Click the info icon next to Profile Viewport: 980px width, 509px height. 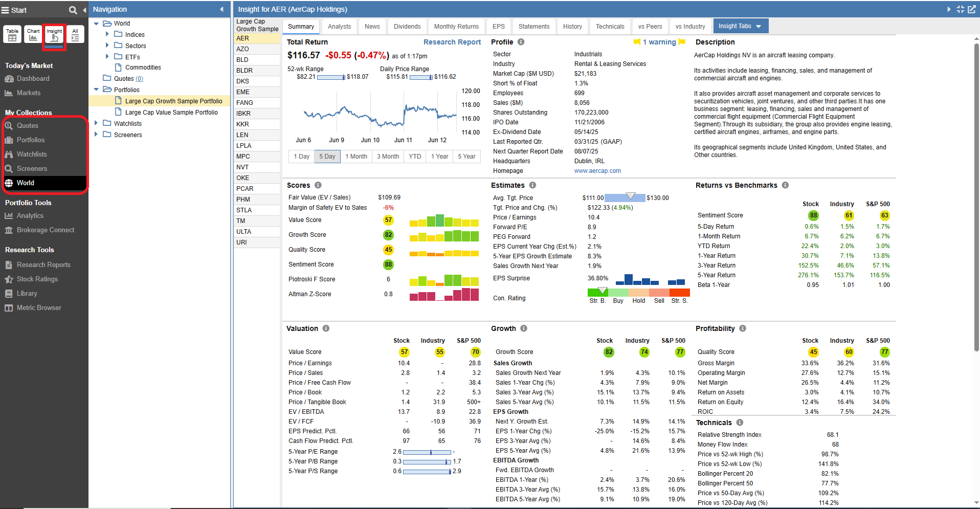click(x=521, y=42)
